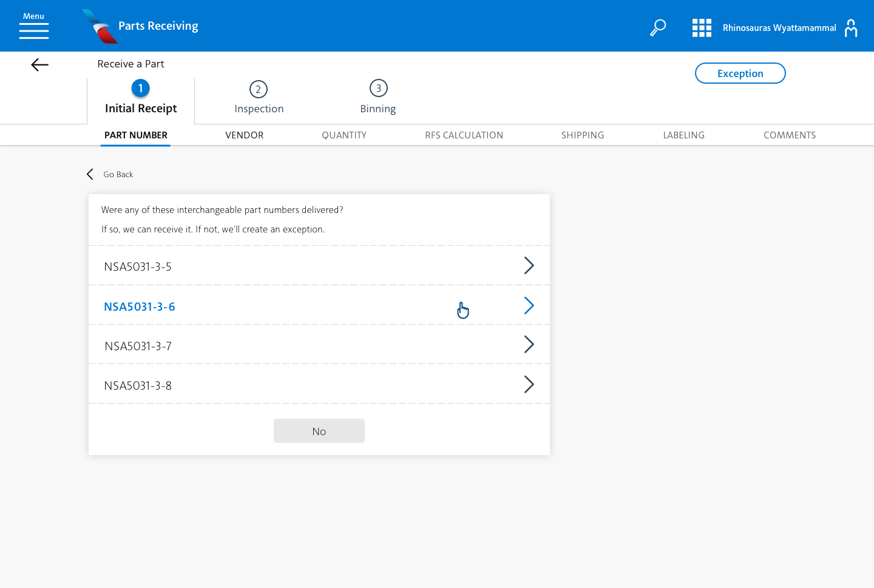Select step 2 number circle

click(259, 89)
